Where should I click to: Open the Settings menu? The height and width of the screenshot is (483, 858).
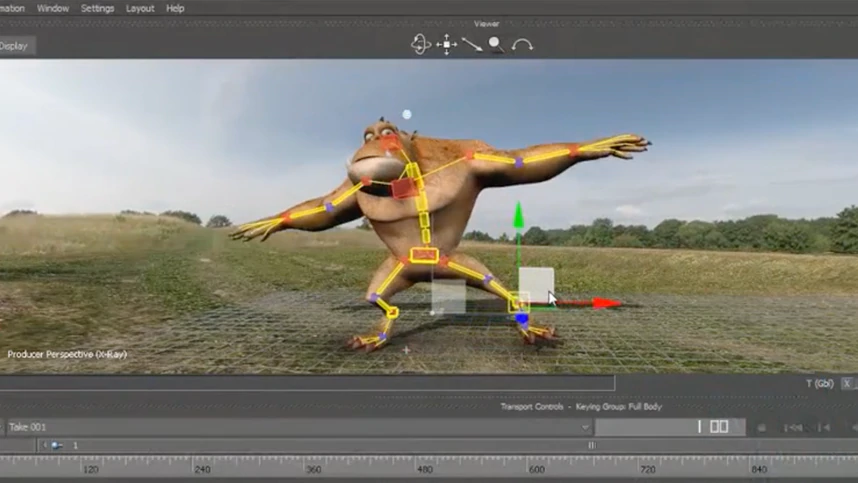(x=97, y=8)
